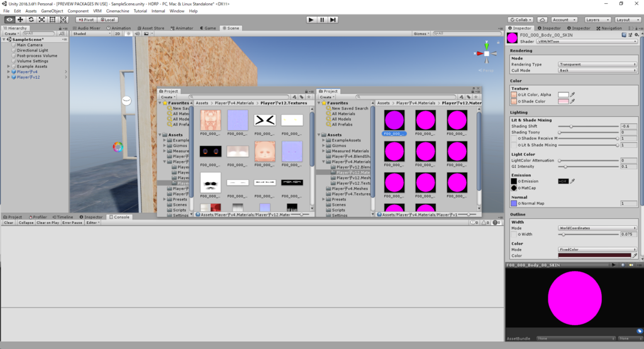Viewport: 644px width, 349px height.
Task: Toggle Collapse in Console
Action: 26,223
